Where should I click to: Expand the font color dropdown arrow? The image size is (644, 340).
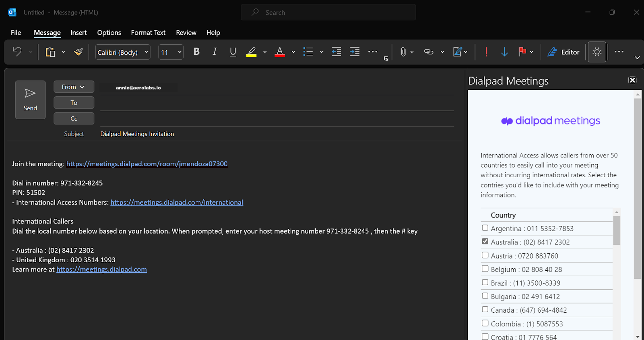click(293, 52)
